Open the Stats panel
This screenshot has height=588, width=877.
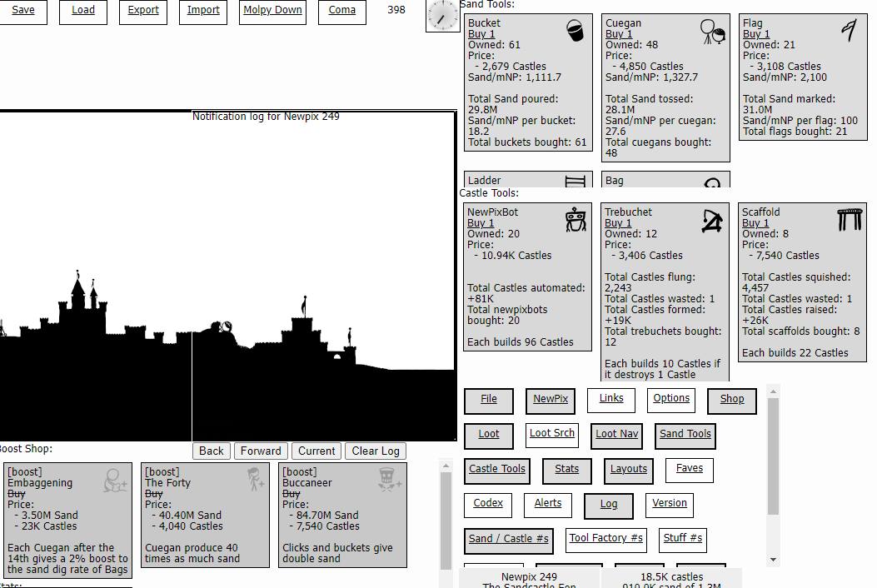coord(566,470)
